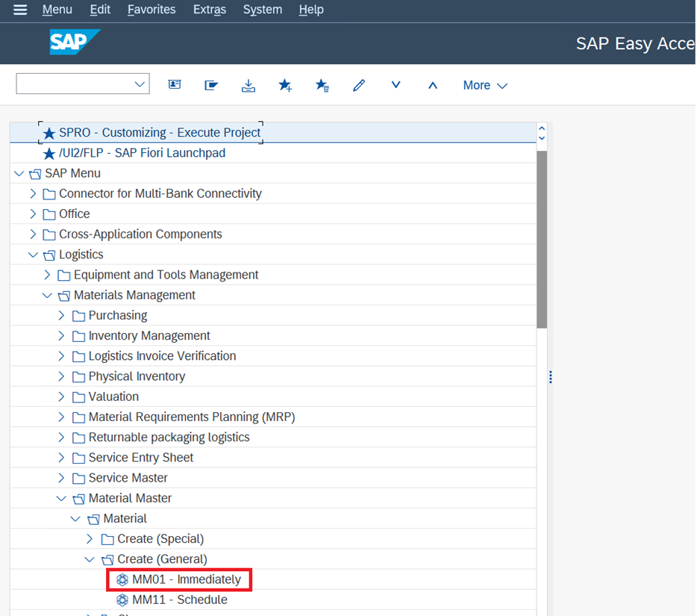The height and width of the screenshot is (616, 700).
Task: Click the move down arrow icon
Action: (396, 85)
